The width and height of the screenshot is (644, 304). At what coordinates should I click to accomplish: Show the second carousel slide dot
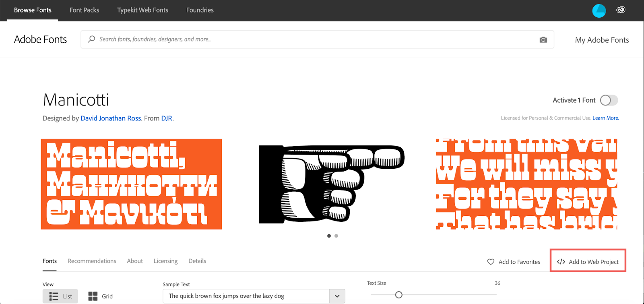[x=336, y=236]
